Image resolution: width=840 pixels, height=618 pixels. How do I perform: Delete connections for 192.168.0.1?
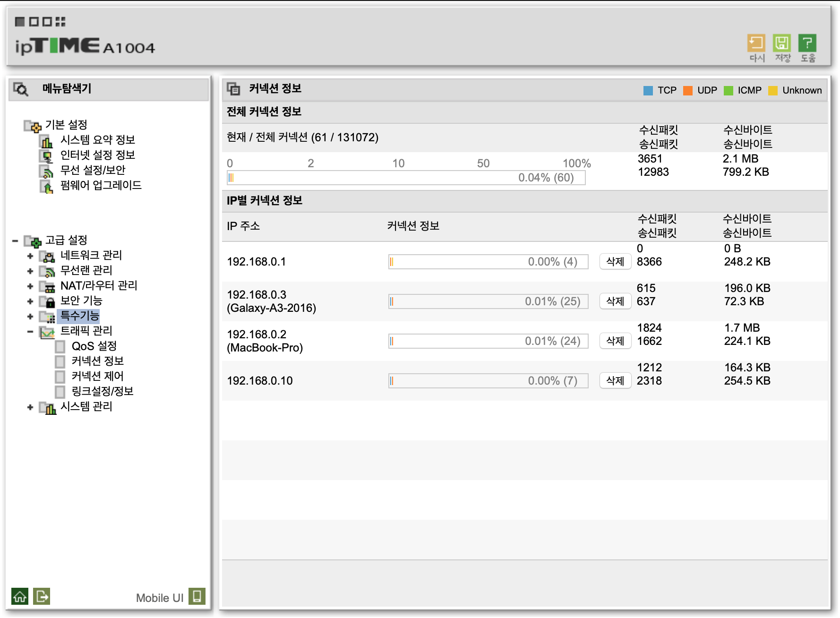pos(615,262)
